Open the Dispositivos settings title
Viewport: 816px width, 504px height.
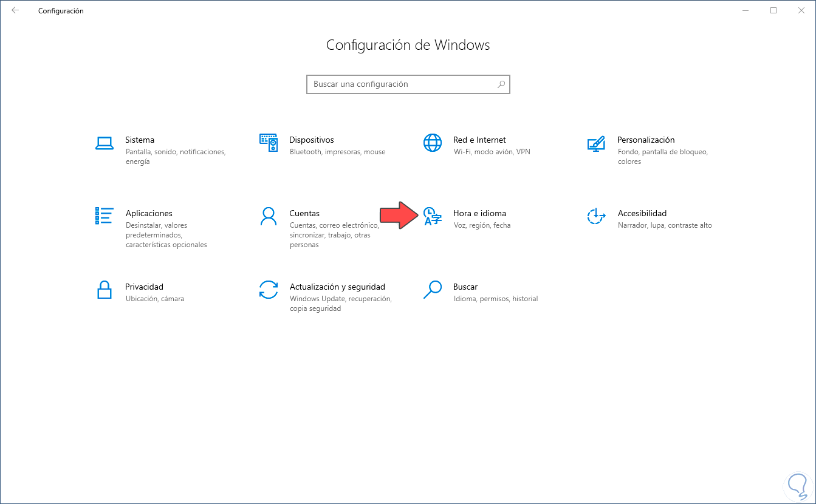pos(312,140)
